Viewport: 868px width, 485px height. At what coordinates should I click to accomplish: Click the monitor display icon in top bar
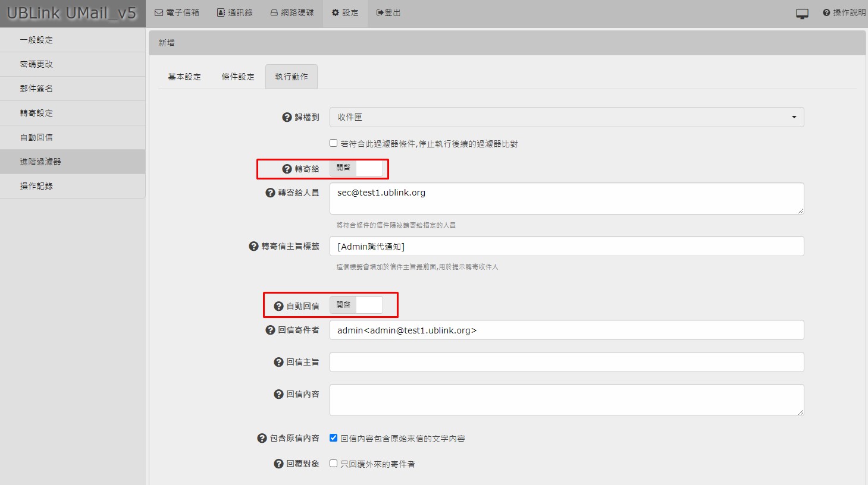pyautogui.click(x=802, y=13)
